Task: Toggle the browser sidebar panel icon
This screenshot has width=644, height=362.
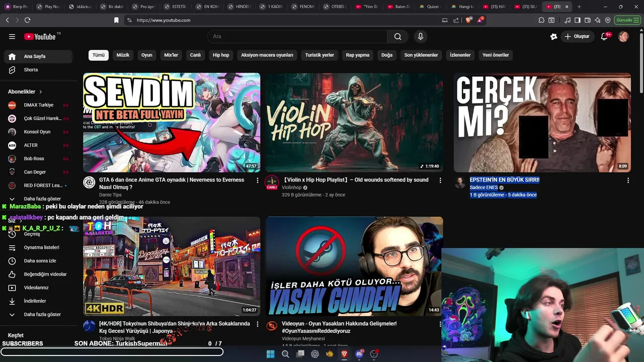Action: click(x=578, y=20)
